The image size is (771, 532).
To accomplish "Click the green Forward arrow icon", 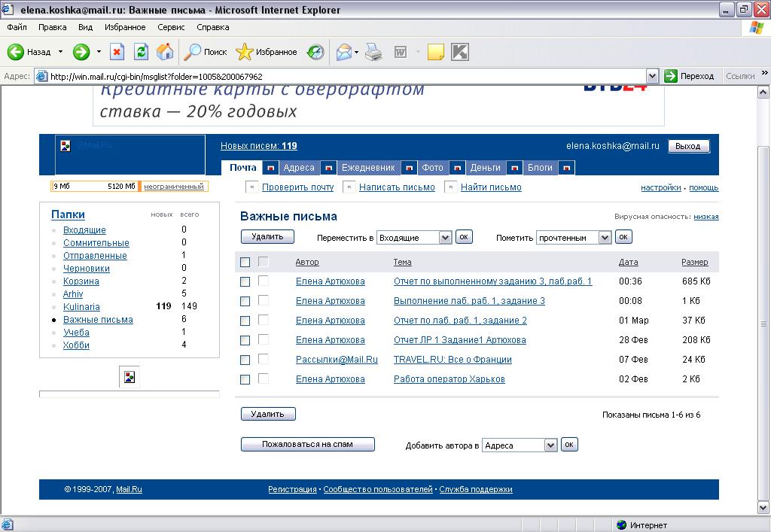I will click(x=81, y=52).
